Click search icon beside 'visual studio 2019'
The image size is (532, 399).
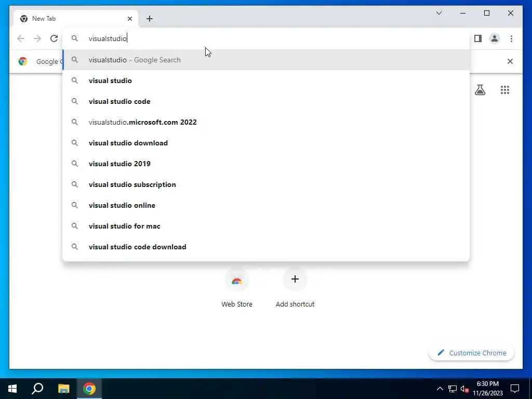pyautogui.click(x=75, y=164)
